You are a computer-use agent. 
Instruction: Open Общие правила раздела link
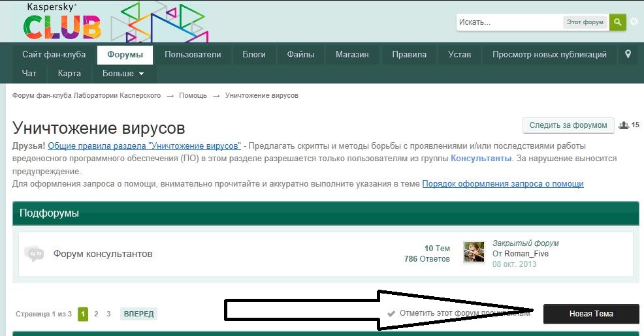[x=144, y=145]
